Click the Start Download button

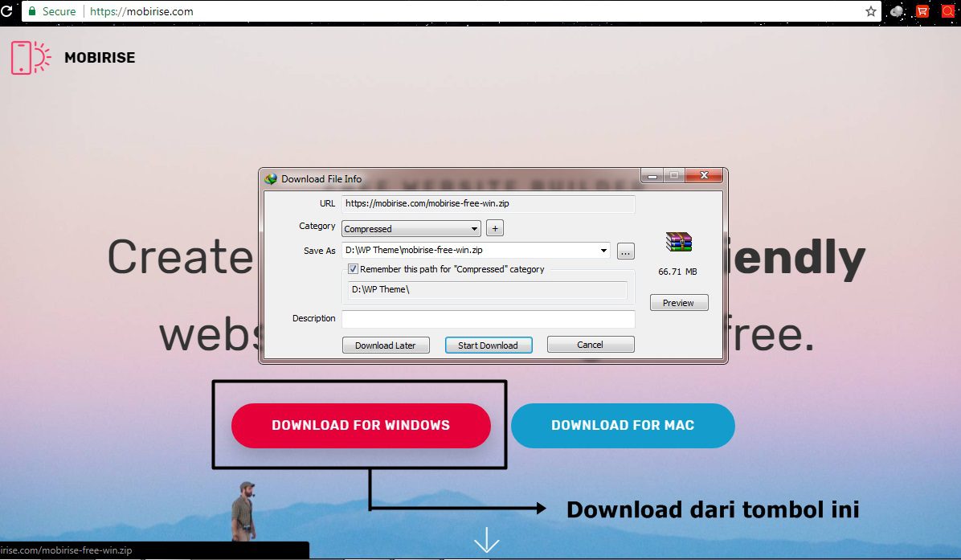489,345
